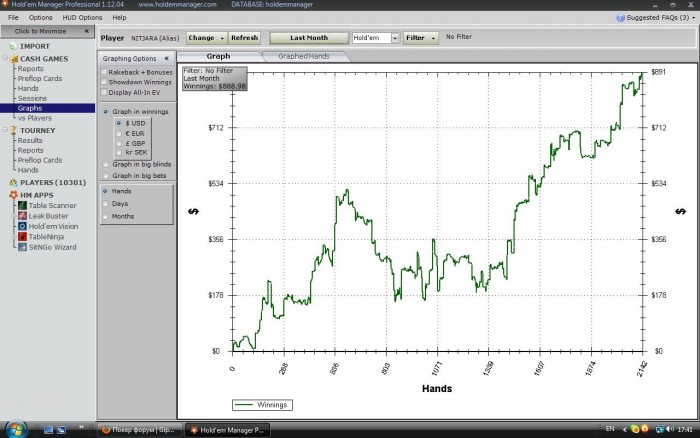Click EN language indicator in taskbar
Screen dimensions: 700x438
(x=610, y=429)
